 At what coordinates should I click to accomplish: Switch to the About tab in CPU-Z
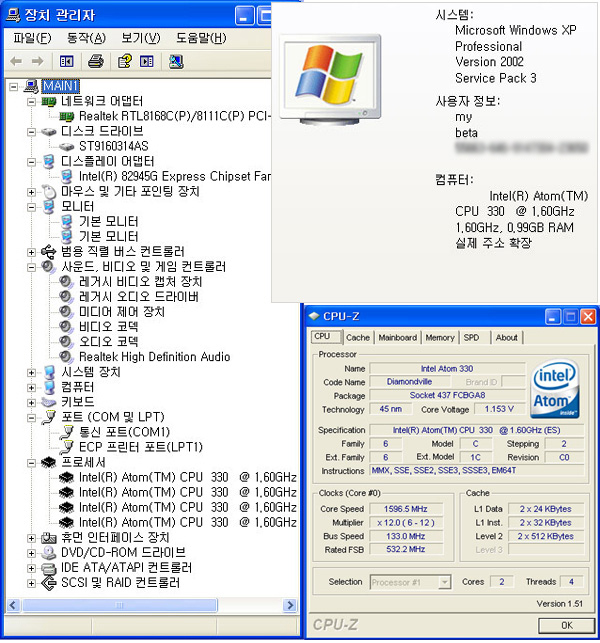pos(506,337)
